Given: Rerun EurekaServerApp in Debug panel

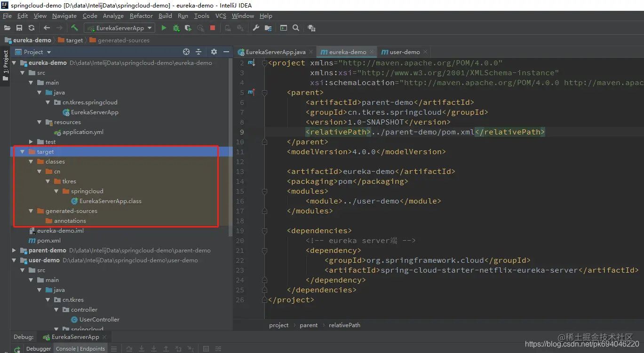Looking at the screenshot, I should pyautogui.click(x=17, y=349).
